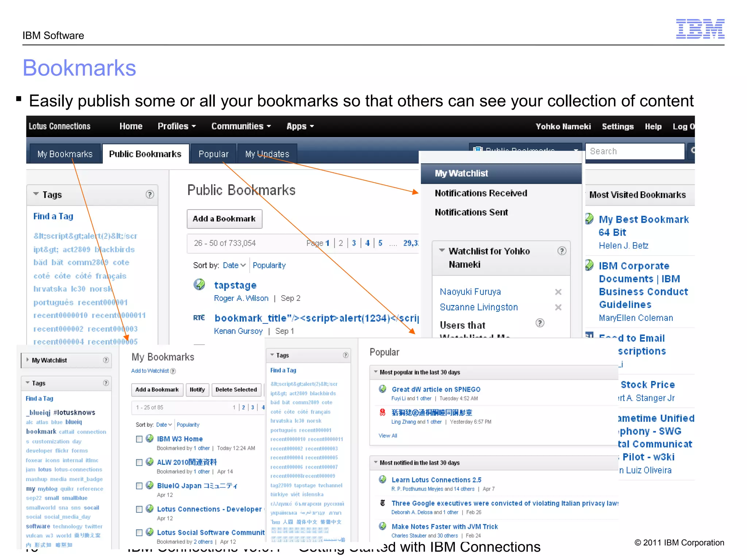
Task: Click the Add a Bookmark button in Public Bookmarks
Action: click(224, 219)
